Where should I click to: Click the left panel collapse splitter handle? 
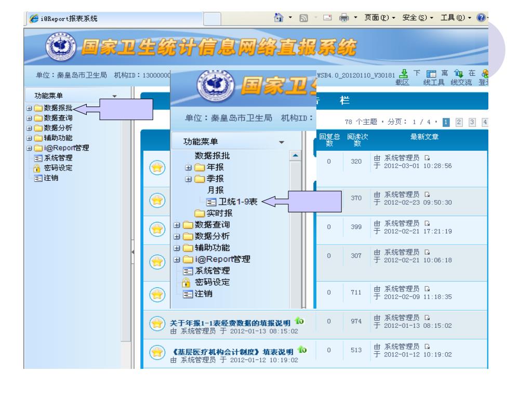tap(132, 252)
